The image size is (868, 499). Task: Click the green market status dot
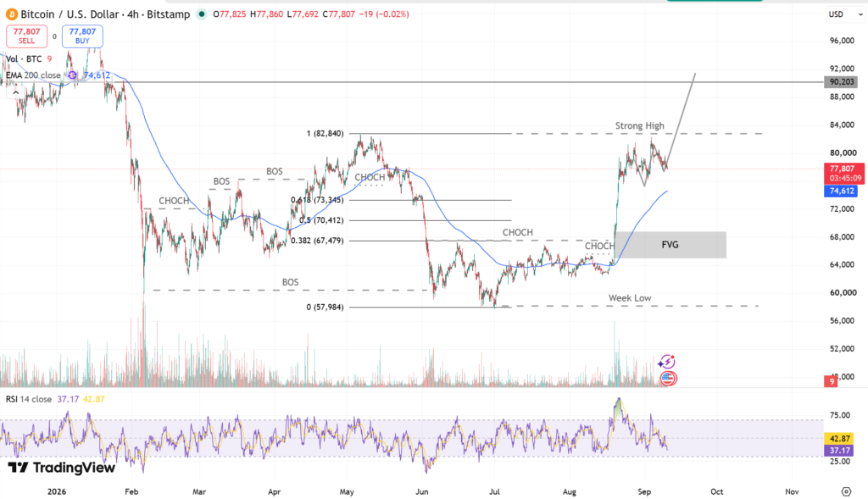tap(202, 14)
